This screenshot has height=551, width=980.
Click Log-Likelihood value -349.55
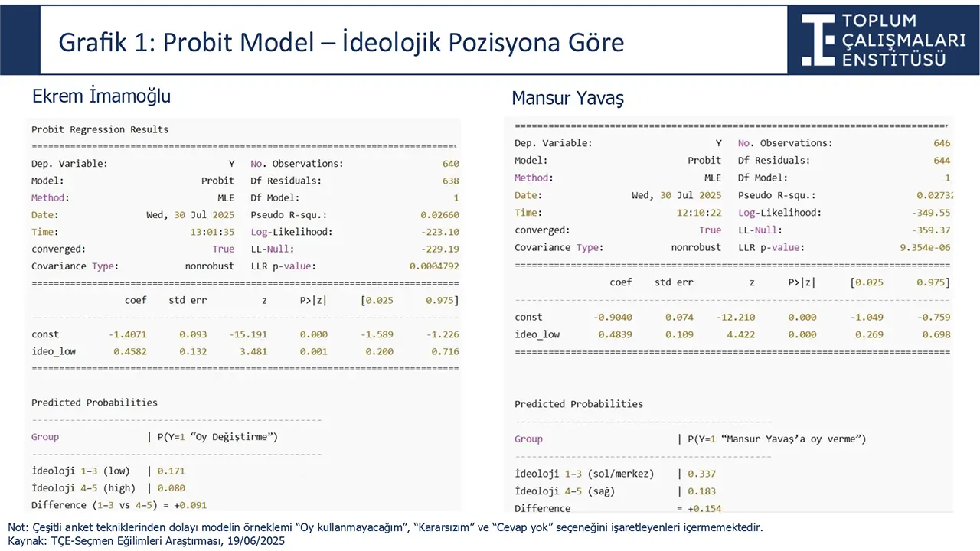[931, 213]
